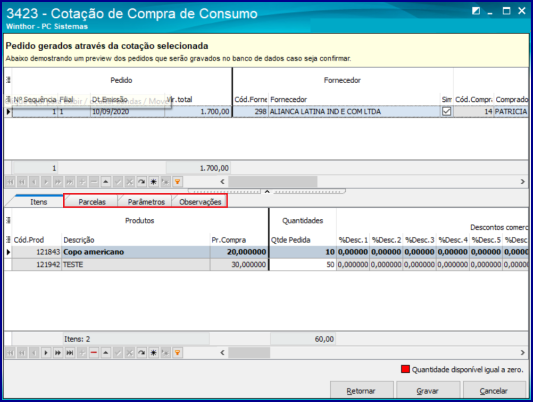Click the refresh arrow in Pedido navigator
Image resolution: width=533 pixels, height=402 pixels.
[x=141, y=182]
